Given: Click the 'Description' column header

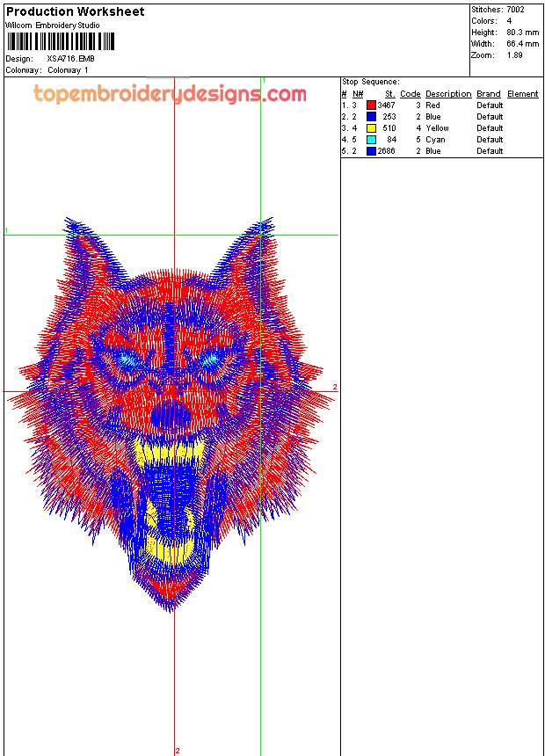Looking at the screenshot, I should pos(448,94).
